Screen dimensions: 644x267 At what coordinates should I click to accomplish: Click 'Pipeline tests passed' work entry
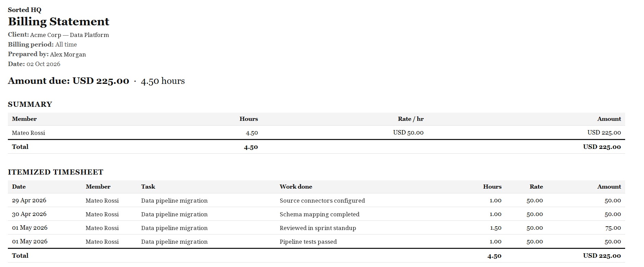pos(308,242)
